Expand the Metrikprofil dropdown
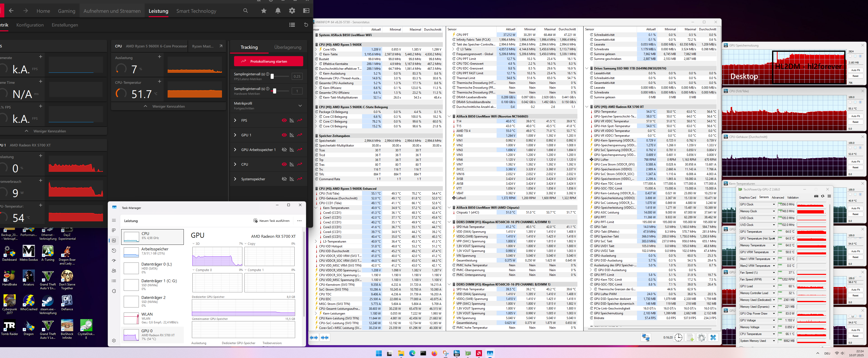The image size is (868, 358). (x=300, y=106)
